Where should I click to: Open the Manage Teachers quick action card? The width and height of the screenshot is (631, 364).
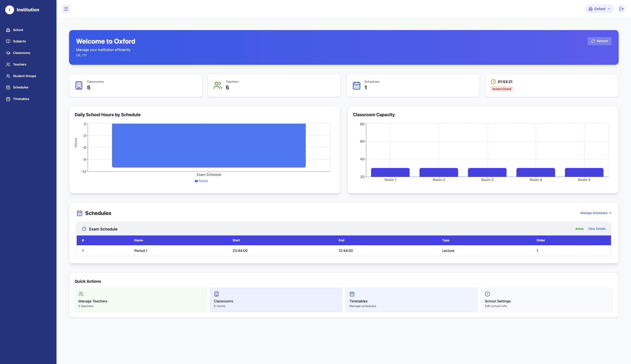click(x=140, y=299)
